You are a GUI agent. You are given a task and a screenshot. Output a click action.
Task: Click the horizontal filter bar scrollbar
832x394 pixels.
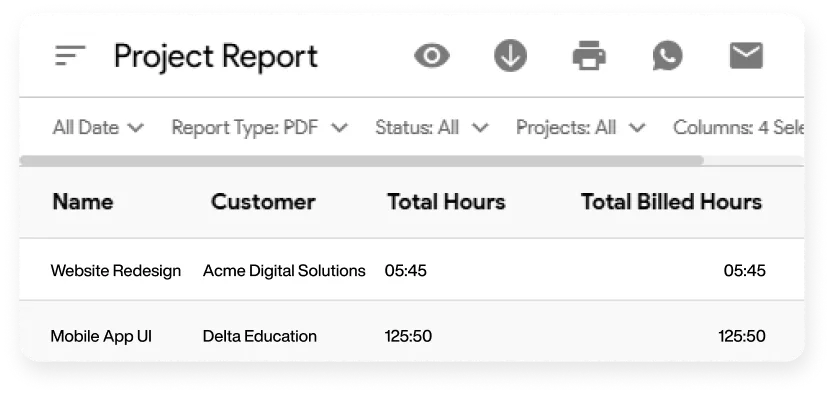pos(361,160)
